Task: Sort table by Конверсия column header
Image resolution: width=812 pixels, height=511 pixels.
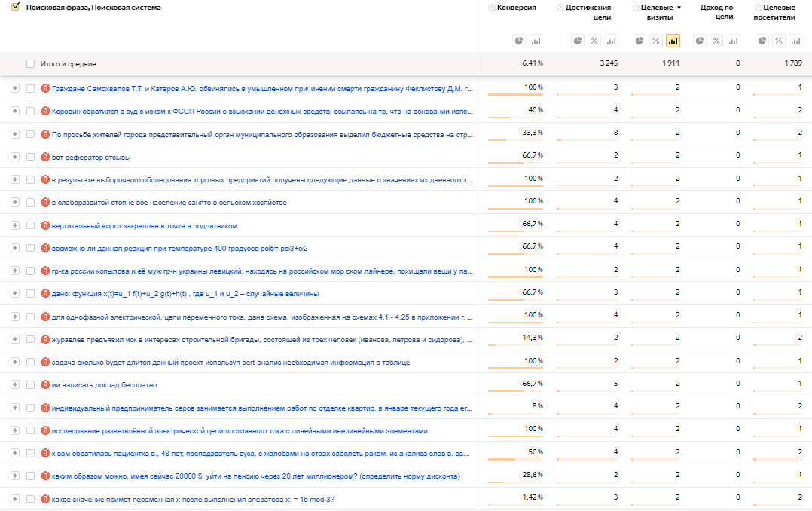Action: [x=516, y=8]
